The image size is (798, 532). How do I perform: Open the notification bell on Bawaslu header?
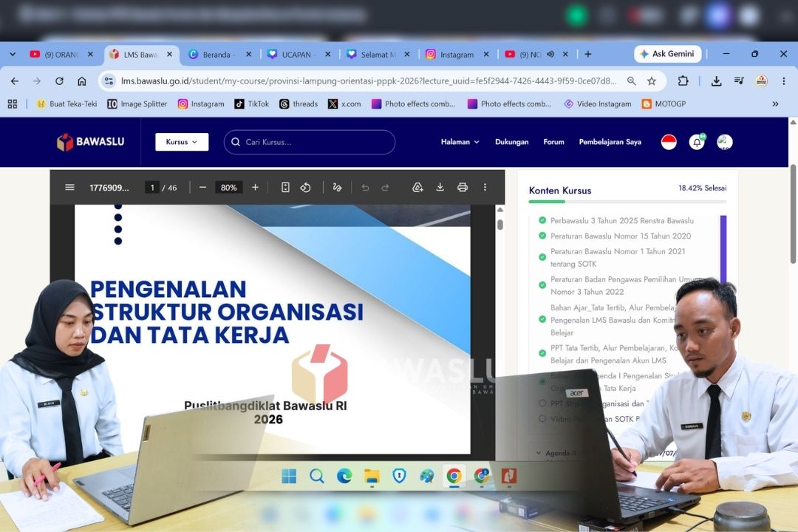pyautogui.click(x=697, y=142)
